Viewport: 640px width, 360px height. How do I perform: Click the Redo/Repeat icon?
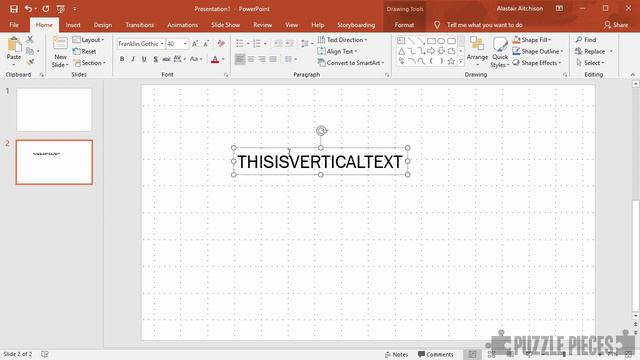[46, 9]
